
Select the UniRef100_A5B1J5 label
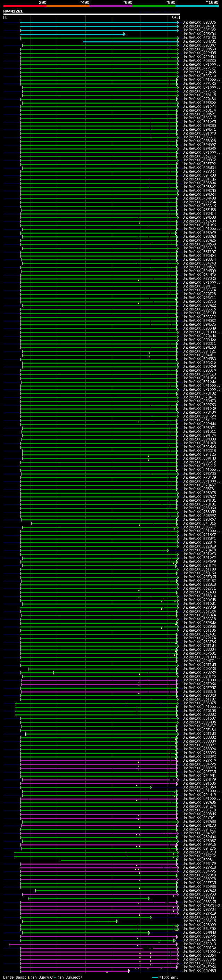coord(199,95)
